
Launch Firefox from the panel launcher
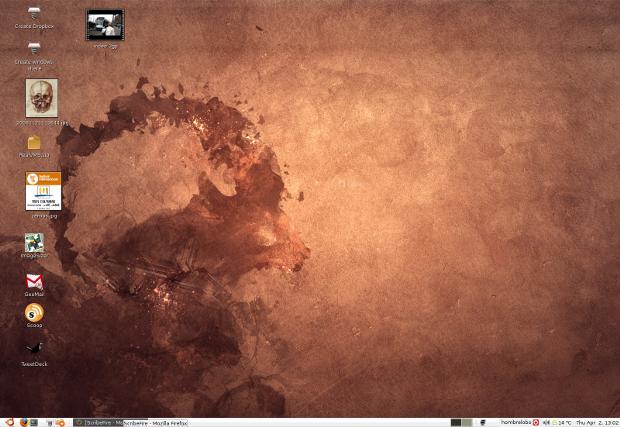click(24, 423)
